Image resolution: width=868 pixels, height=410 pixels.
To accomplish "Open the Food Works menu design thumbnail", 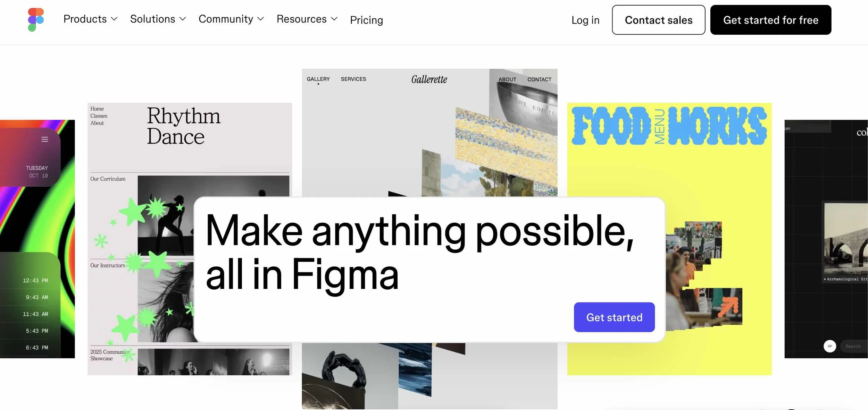I will [669, 239].
